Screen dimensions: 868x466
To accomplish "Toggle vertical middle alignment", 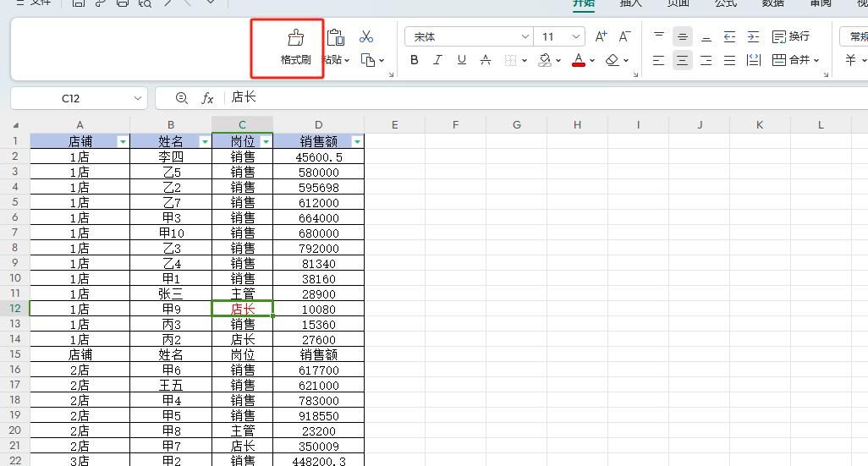I will tap(683, 36).
